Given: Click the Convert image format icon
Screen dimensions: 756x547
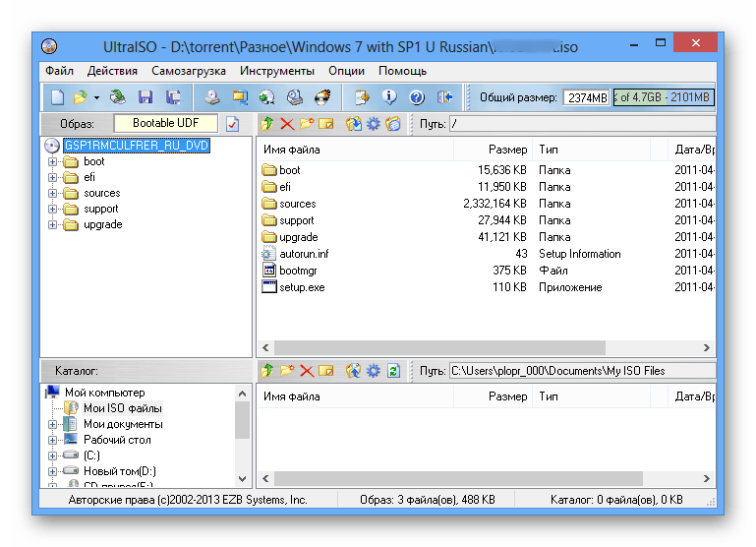Looking at the screenshot, I should (x=266, y=97).
